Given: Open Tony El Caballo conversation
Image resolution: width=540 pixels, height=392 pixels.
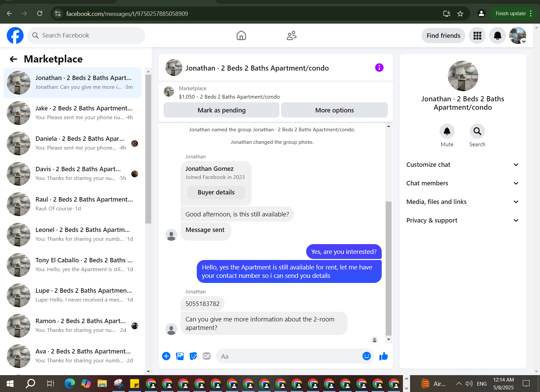Looking at the screenshot, I should click(x=73, y=265).
